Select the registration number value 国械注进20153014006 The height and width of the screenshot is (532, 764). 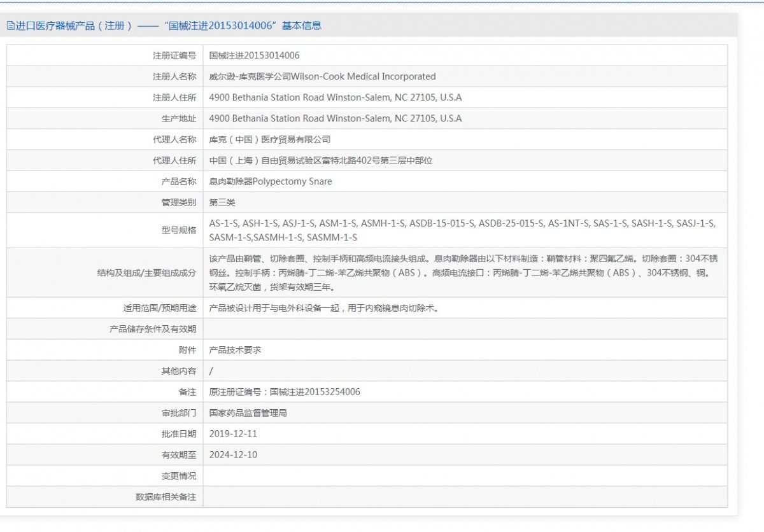coord(254,56)
